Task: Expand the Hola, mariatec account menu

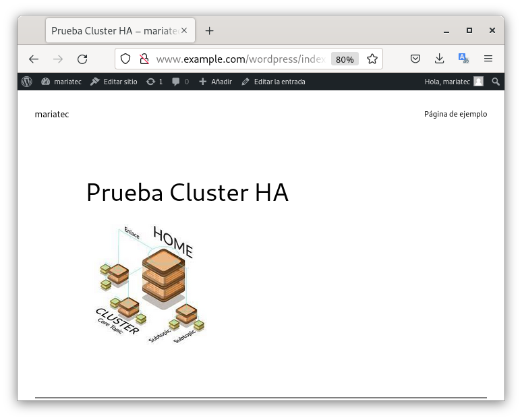Action: (x=453, y=82)
